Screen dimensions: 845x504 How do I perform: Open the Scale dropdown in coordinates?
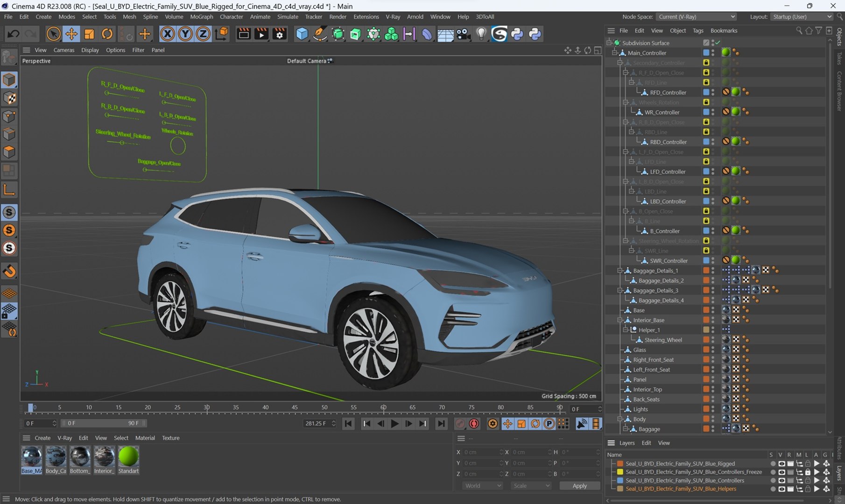pos(531,486)
